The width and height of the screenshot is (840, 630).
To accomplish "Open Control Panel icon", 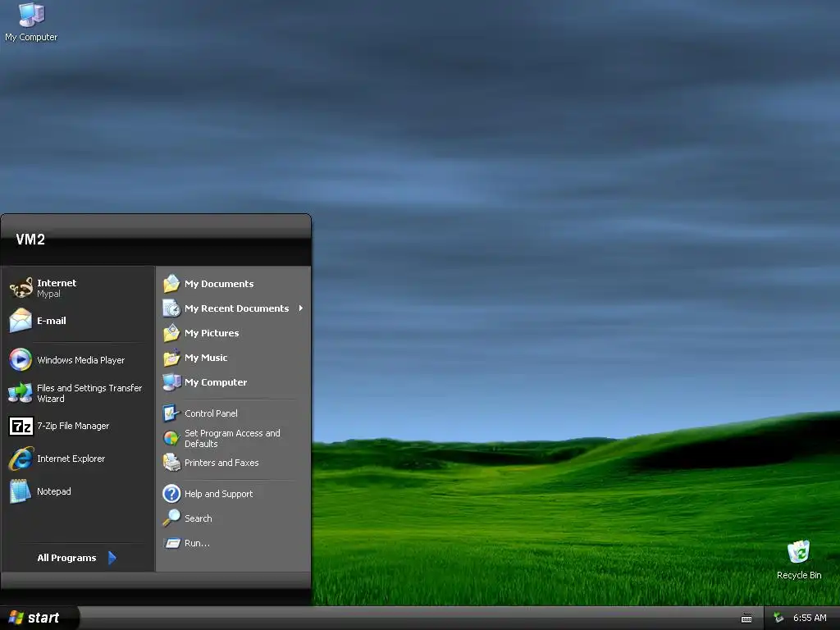I will tap(171, 413).
